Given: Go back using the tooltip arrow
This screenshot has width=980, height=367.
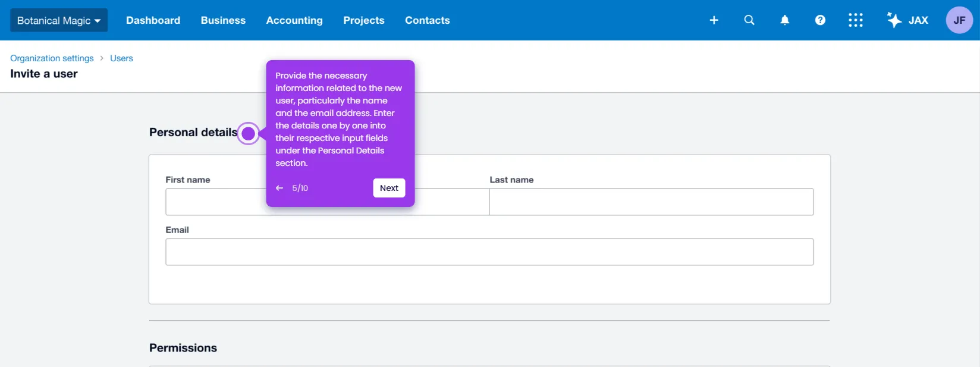Looking at the screenshot, I should [279, 188].
